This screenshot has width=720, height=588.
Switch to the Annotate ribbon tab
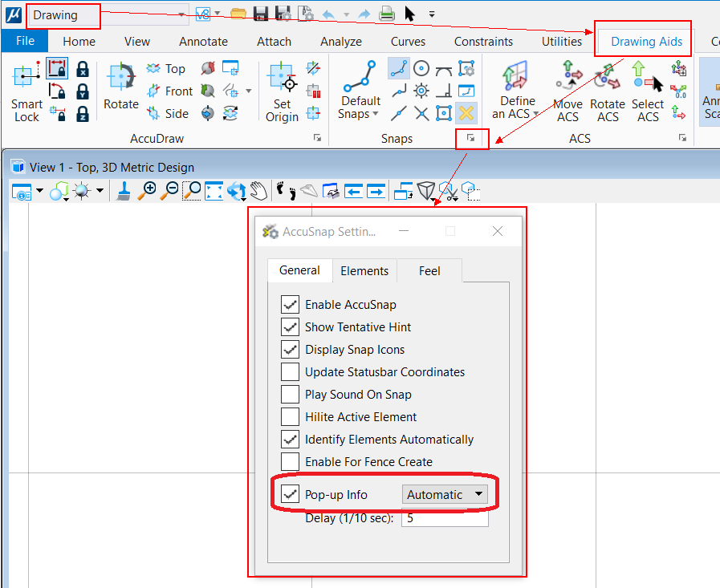(203, 41)
